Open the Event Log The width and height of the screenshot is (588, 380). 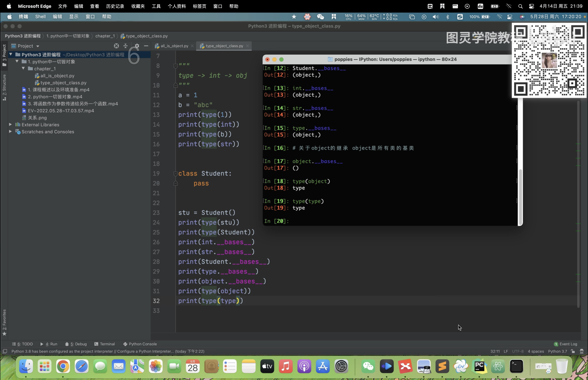click(565, 344)
